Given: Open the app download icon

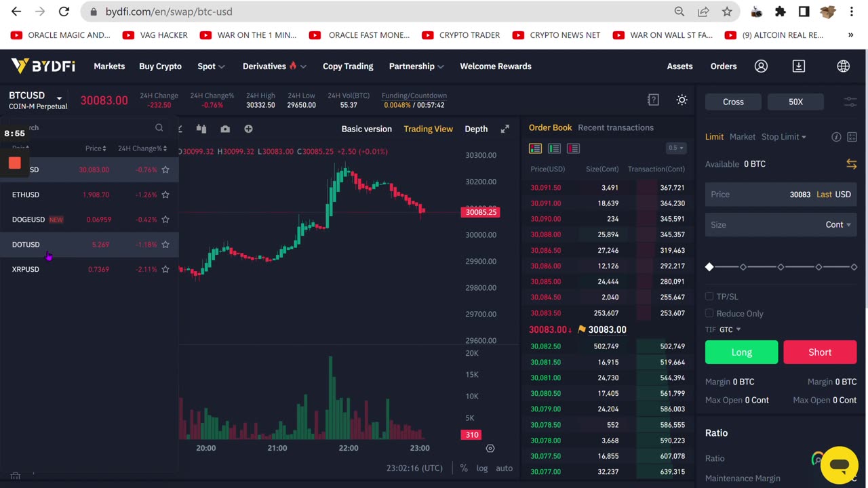Looking at the screenshot, I should click(x=799, y=66).
